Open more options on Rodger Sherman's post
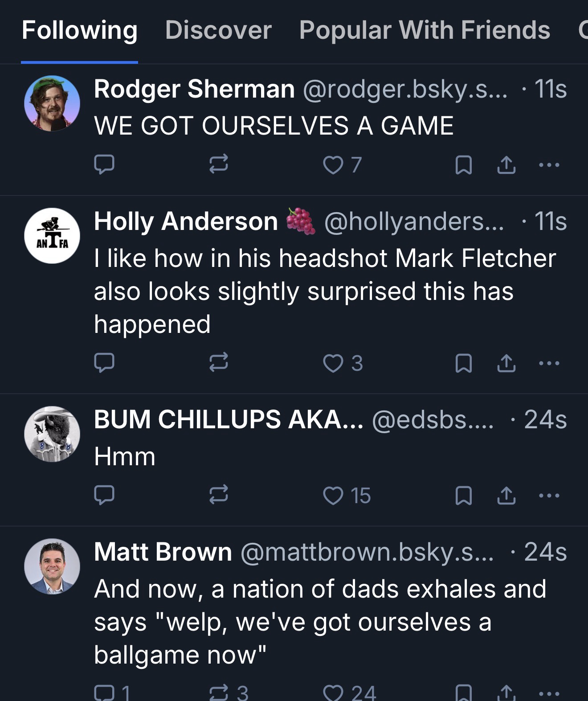The image size is (588, 701). tap(549, 165)
